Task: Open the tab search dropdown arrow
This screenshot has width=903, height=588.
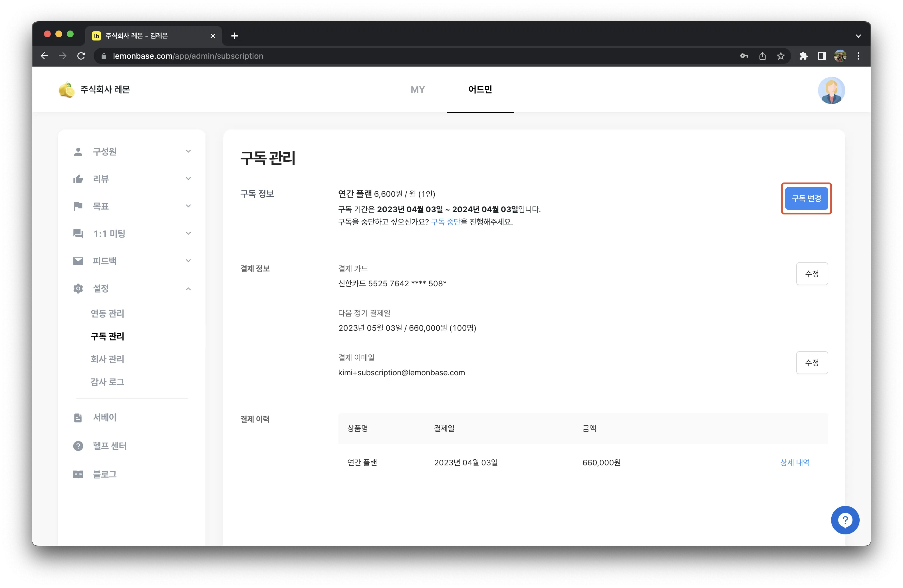Action: pyautogui.click(x=858, y=36)
